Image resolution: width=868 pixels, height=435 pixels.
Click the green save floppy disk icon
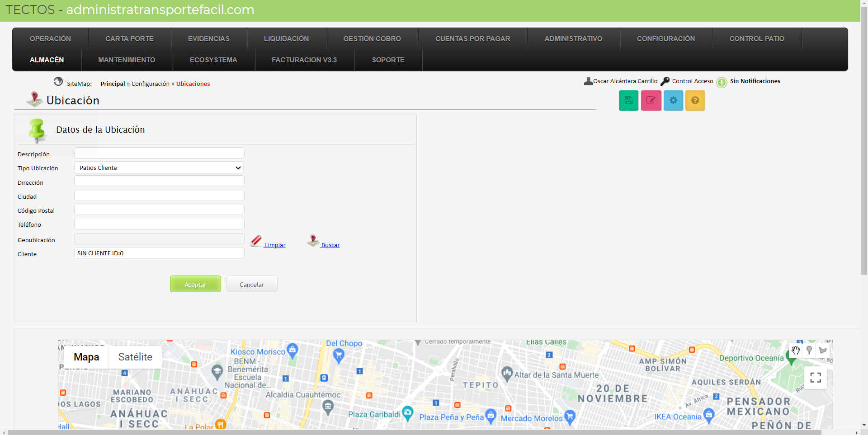pyautogui.click(x=628, y=100)
